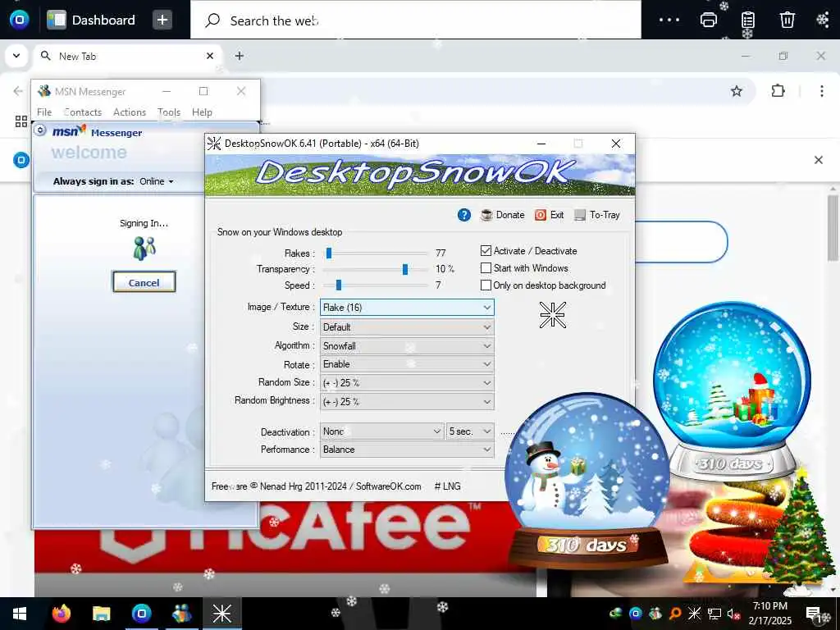Open the Random Size dropdown

pos(407,382)
